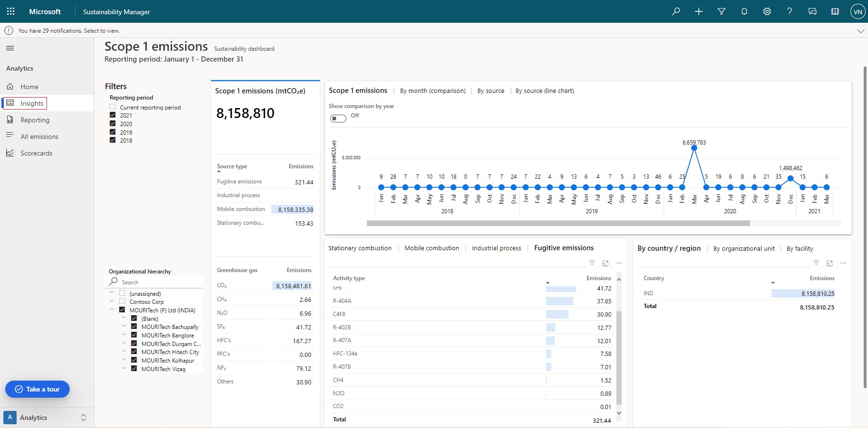Open the notifications bell icon

coord(744,11)
